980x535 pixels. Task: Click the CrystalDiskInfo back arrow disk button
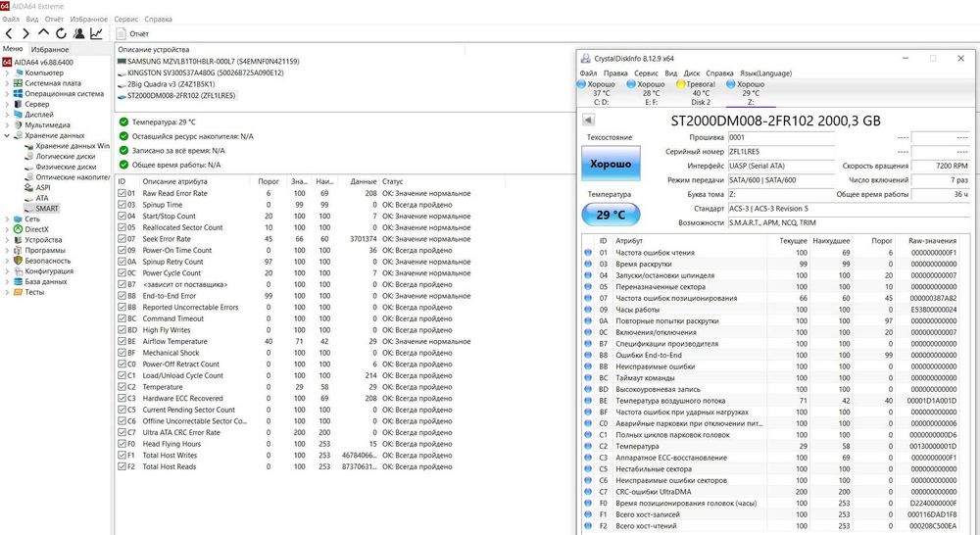click(588, 120)
